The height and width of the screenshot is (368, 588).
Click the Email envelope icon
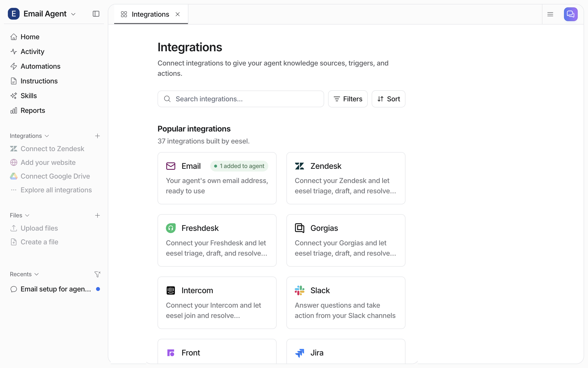click(171, 166)
